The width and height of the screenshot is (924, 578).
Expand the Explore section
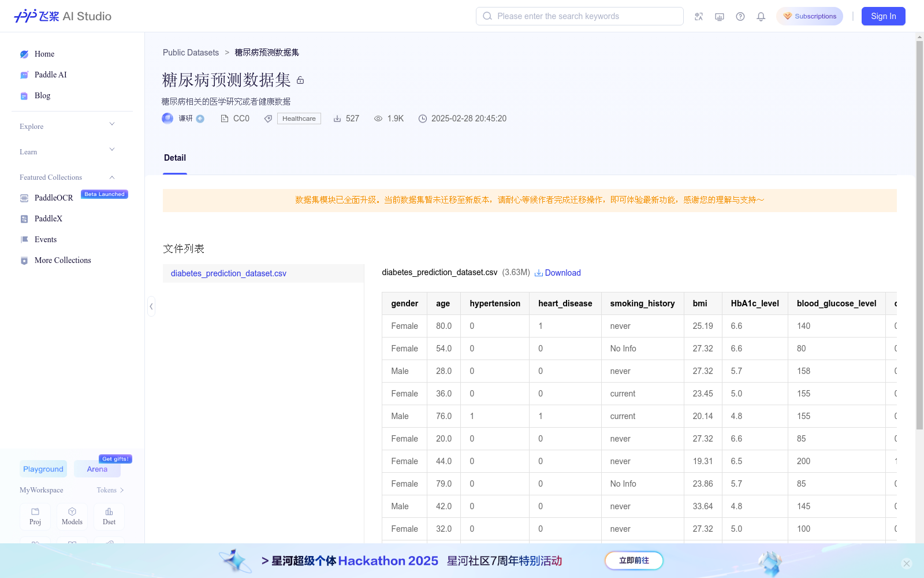(x=67, y=126)
